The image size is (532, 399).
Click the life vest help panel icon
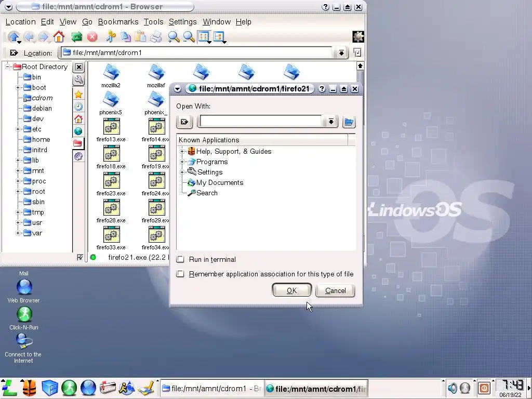(29, 388)
